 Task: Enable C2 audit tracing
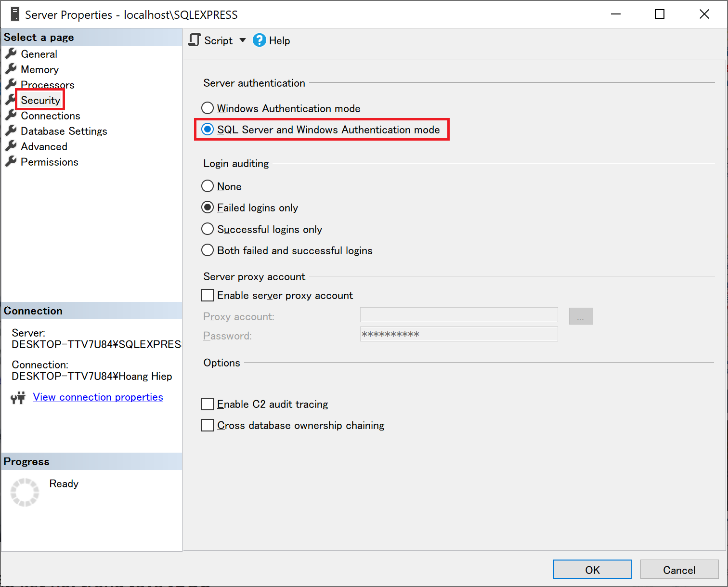pyautogui.click(x=208, y=404)
